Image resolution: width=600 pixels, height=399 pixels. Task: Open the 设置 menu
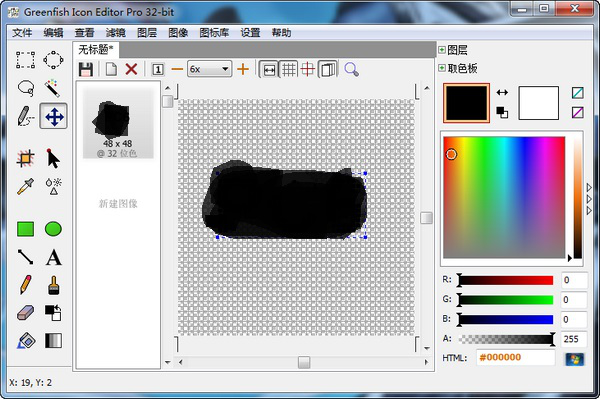[250, 33]
